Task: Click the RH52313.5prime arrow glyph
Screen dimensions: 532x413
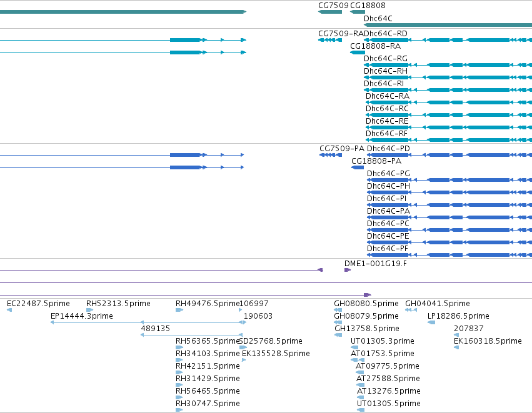Action: point(90,309)
